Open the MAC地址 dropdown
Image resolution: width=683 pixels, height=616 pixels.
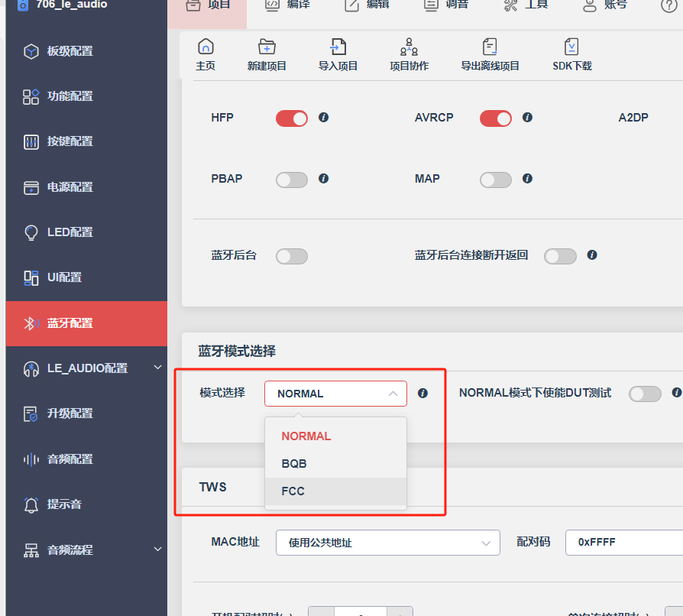tap(387, 543)
